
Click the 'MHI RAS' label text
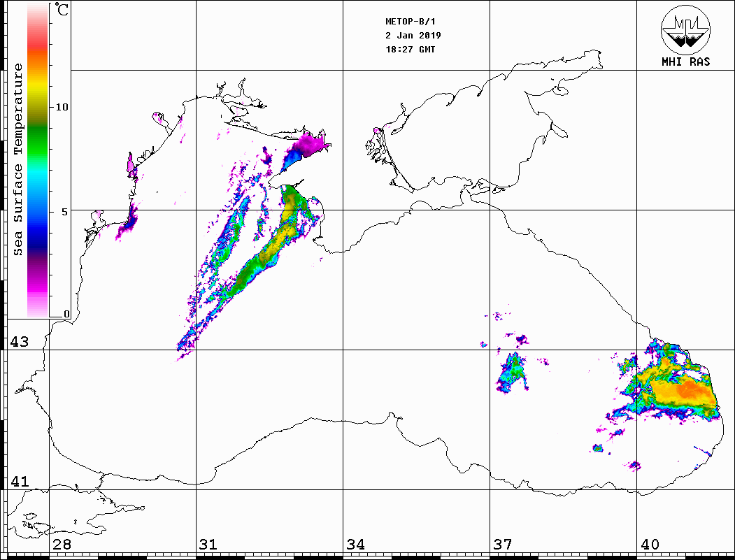[685, 62]
